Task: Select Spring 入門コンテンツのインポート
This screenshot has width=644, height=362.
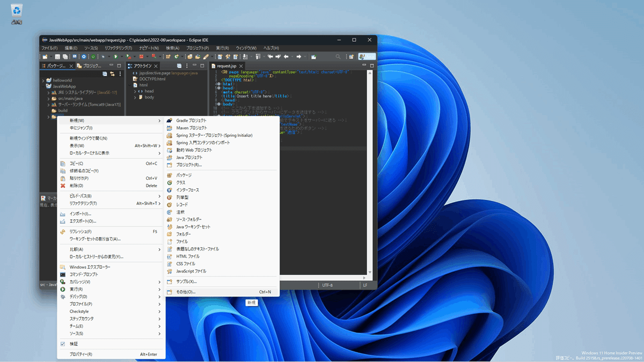Action: (x=223, y=143)
